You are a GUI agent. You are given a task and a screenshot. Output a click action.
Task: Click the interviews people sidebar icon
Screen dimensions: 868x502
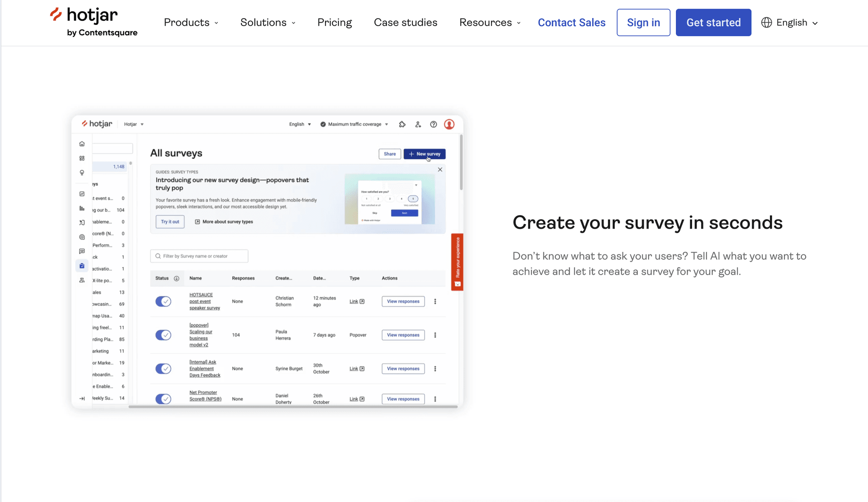point(82,280)
